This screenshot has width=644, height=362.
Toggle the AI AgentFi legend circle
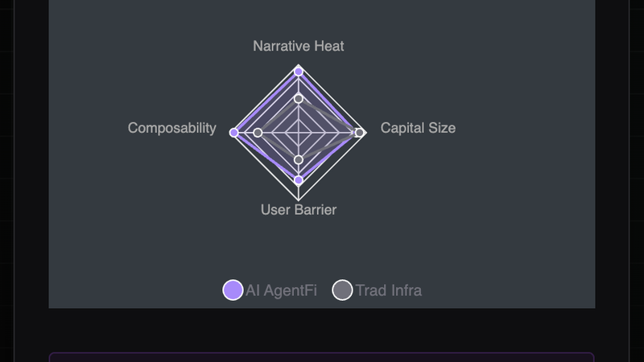233,290
